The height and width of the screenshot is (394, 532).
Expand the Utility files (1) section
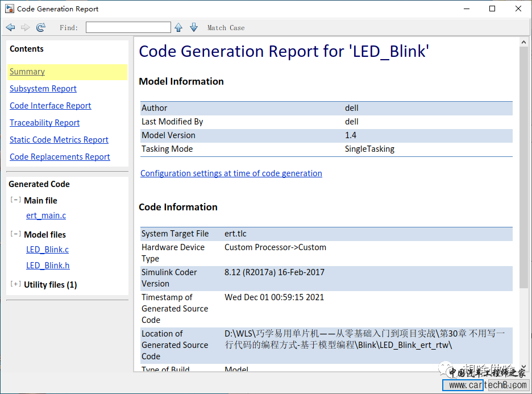coord(15,284)
